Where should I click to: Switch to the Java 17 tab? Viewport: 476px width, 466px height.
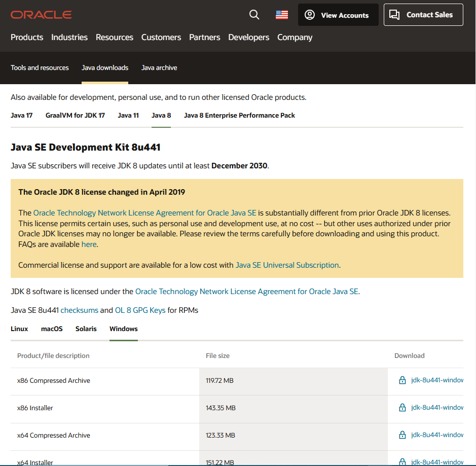coord(22,116)
